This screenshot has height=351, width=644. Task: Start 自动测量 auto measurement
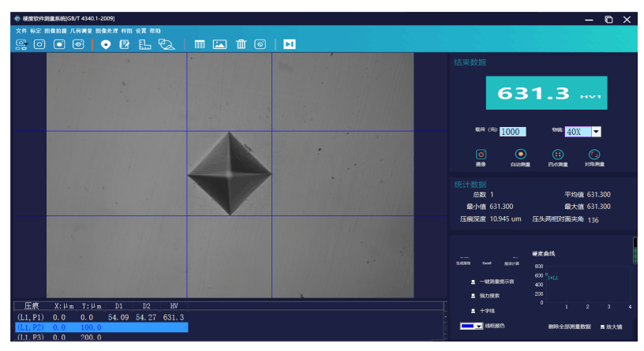click(520, 155)
